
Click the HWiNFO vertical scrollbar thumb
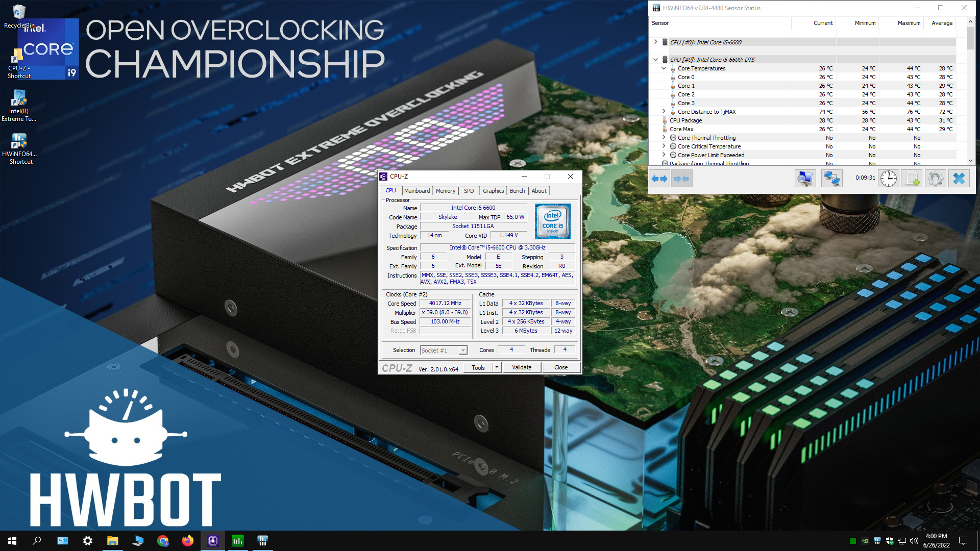(x=970, y=38)
